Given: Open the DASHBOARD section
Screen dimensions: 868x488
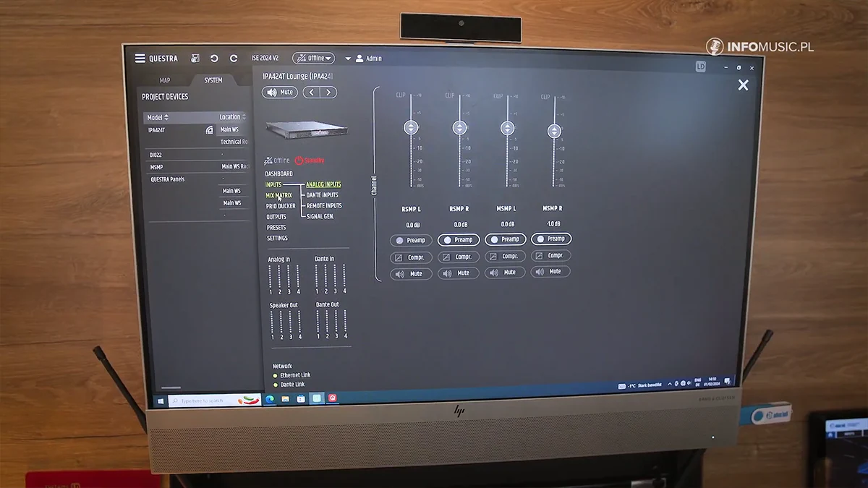Looking at the screenshot, I should (278, 174).
